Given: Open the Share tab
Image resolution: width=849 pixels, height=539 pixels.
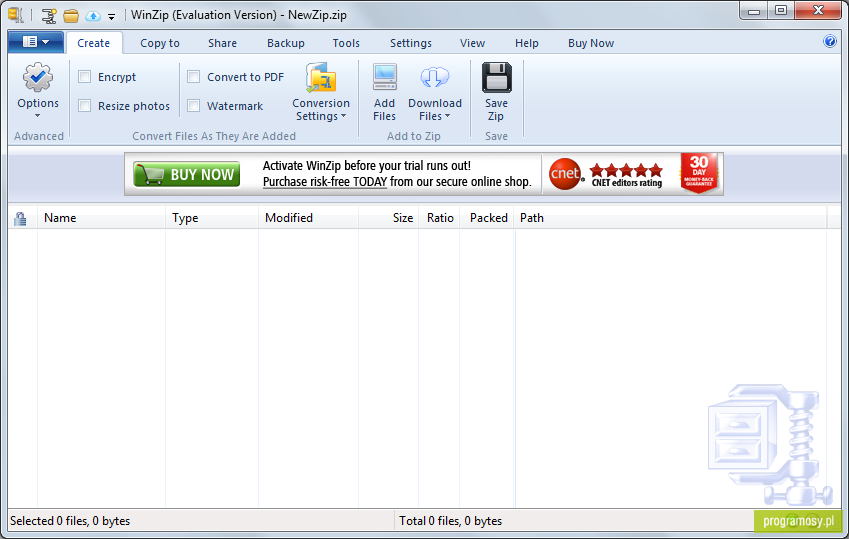Looking at the screenshot, I should point(223,43).
